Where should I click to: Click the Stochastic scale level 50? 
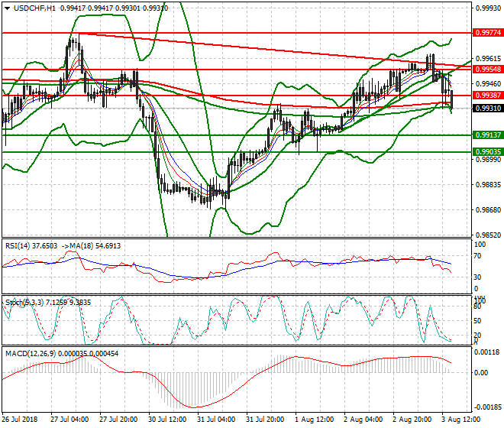pyautogui.click(x=478, y=321)
